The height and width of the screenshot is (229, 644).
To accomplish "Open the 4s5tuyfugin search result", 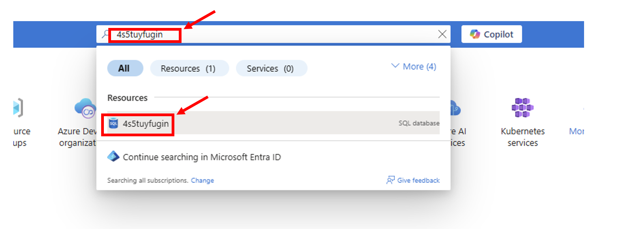I will click(x=146, y=124).
